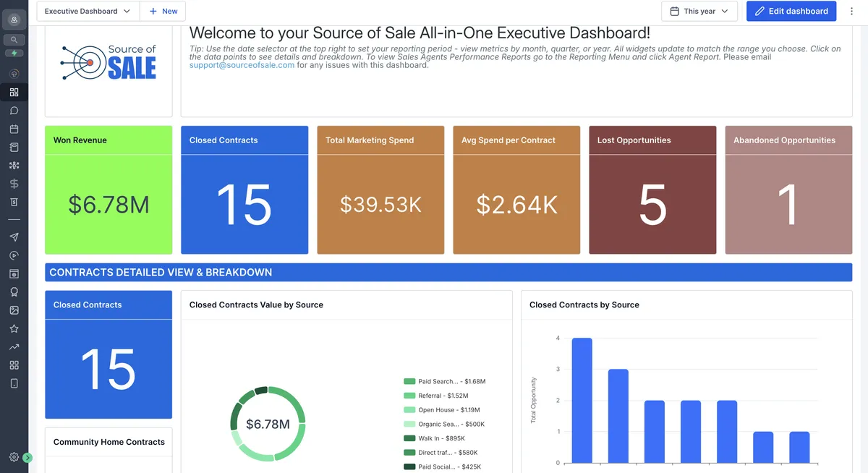The image size is (868, 473).
Task: Click the Paid Social legend entry
Action: pos(444,466)
